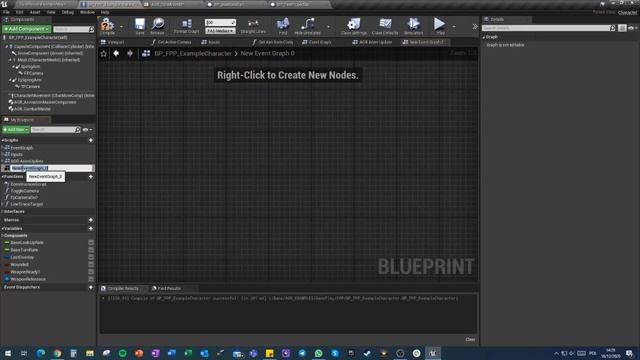Toggle Details property matrix grid icon
640x360 pixels.
622,28
